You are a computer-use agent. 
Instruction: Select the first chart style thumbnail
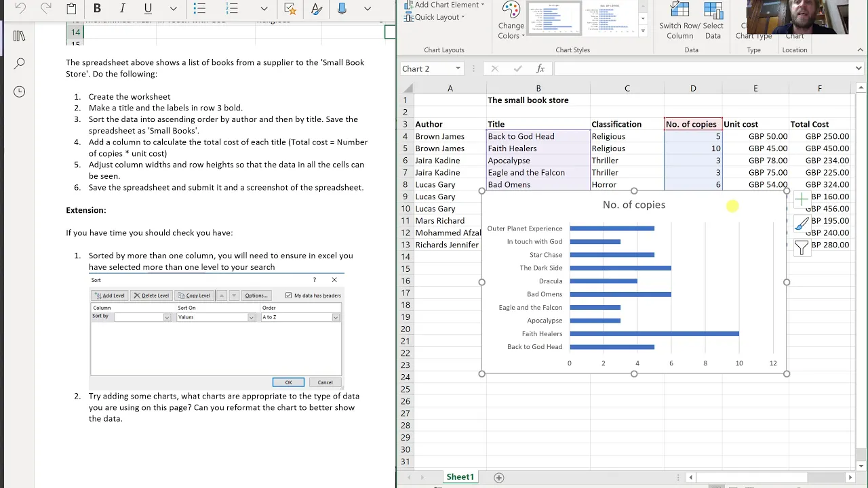(x=554, y=19)
